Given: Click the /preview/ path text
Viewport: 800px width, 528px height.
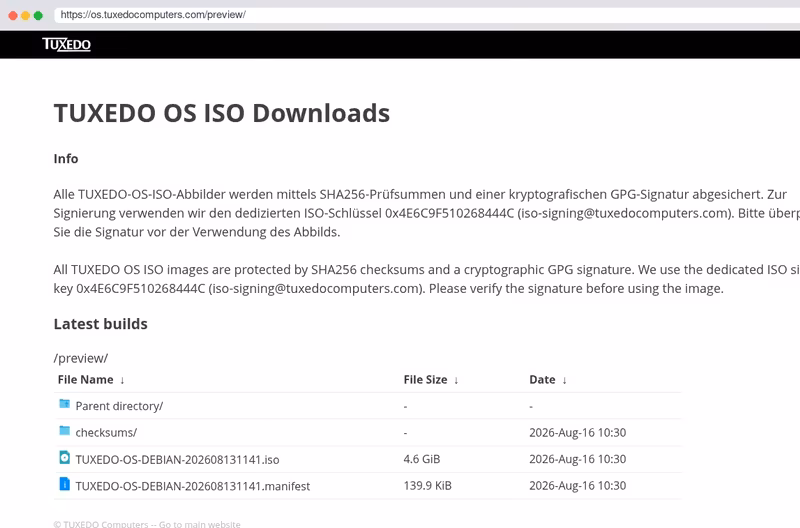Looking at the screenshot, I should [81, 358].
